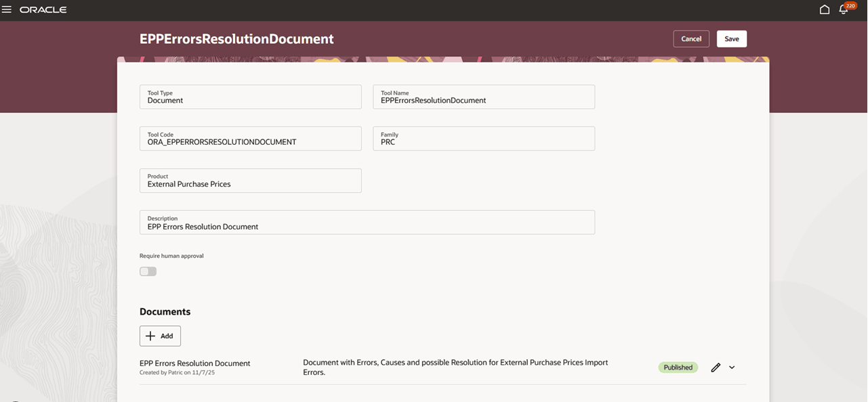Click the home icon in top bar
The width and height of the screenshot is (868, 402).
(x=824, y=9)
